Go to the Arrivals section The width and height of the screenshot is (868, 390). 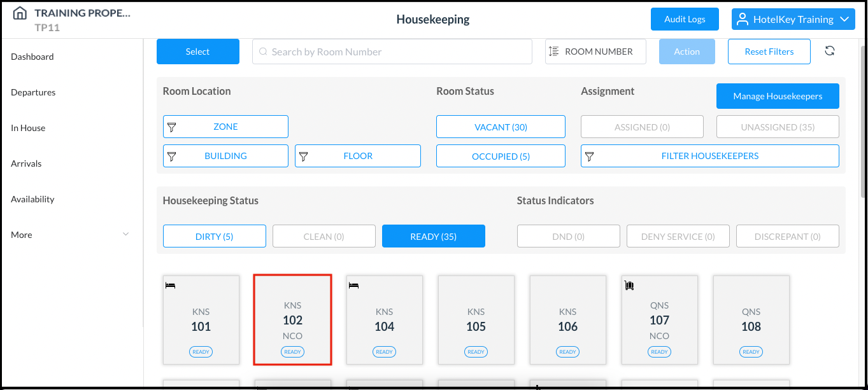click(x=26, y=164)
